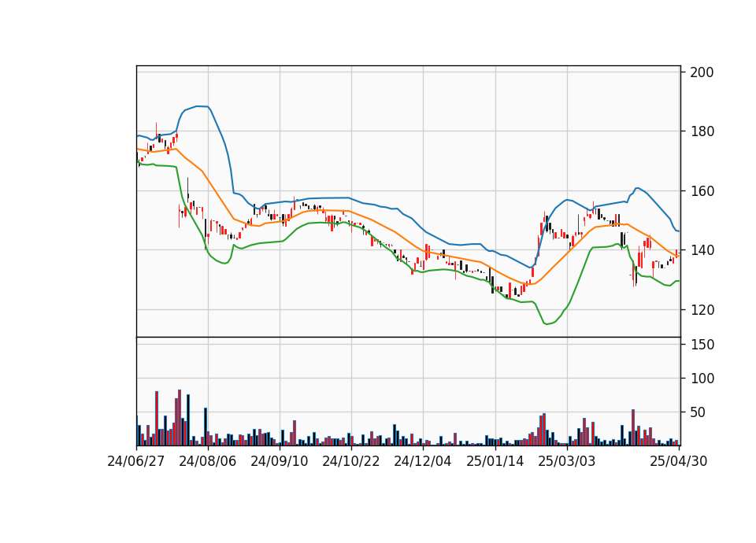The height and width of the screenshot is (543, 756).
Task: Click the 24/10/22 date label
Action: pyautogui.click(x=351, y=462)
